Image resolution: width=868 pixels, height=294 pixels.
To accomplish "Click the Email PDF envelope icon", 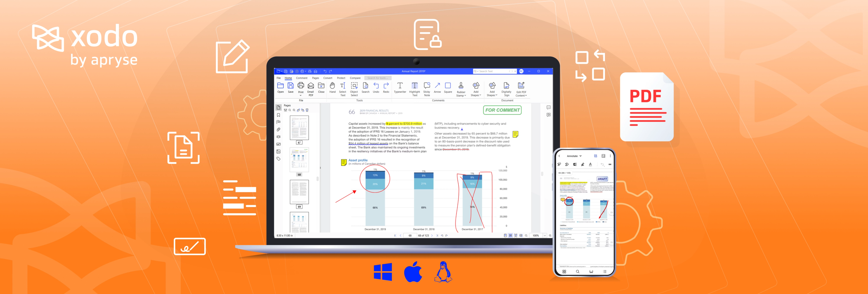I will 311,86.
